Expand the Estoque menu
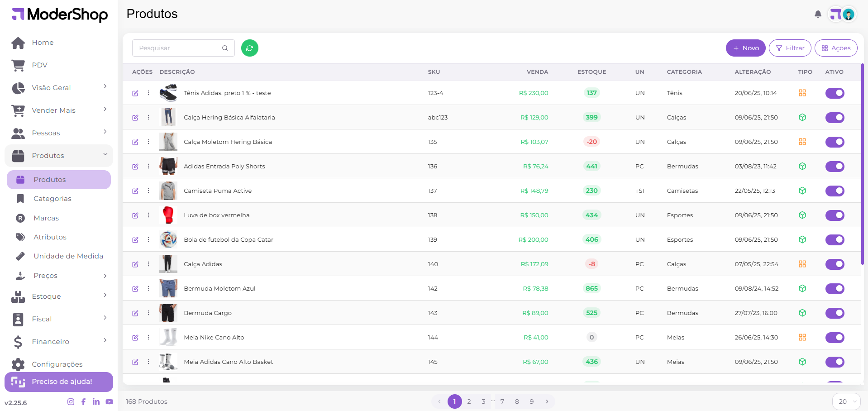Screen dimensions: 868x411 59,296
